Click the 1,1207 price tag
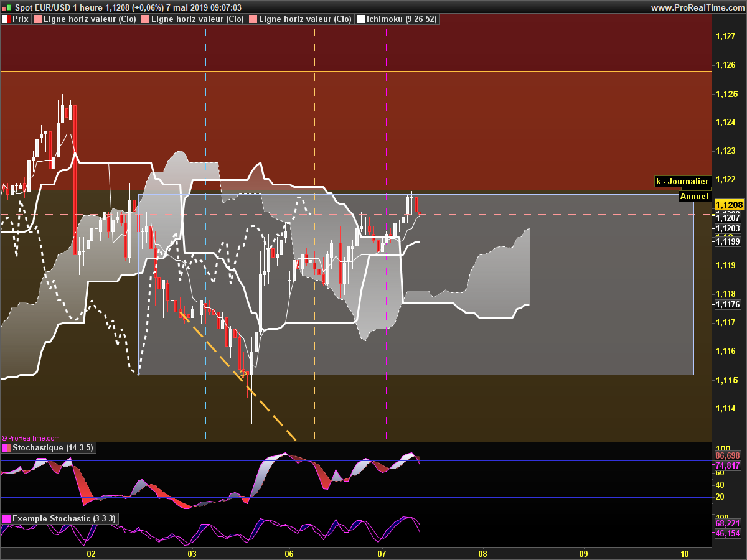The width and height of the screenshot is (747, 560). point(728,217)
